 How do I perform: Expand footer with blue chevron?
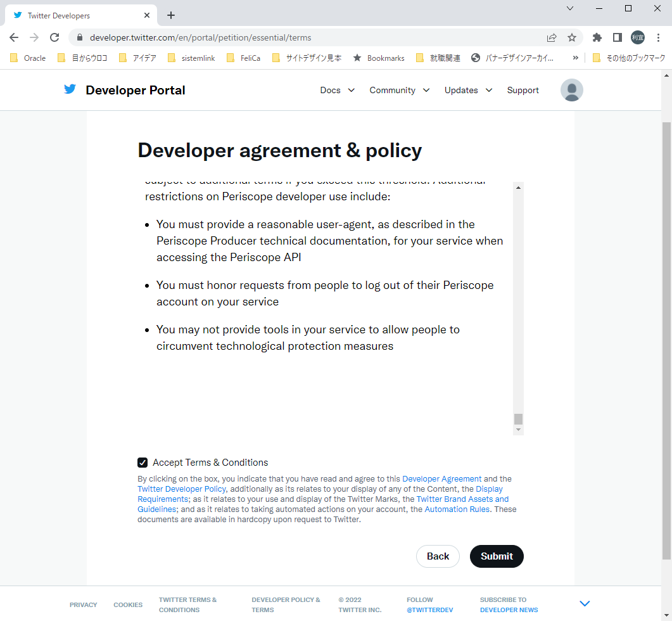585,604
